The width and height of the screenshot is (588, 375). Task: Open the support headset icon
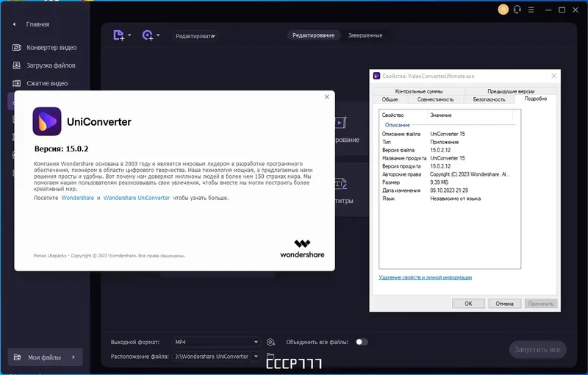(x=517, y=10)
